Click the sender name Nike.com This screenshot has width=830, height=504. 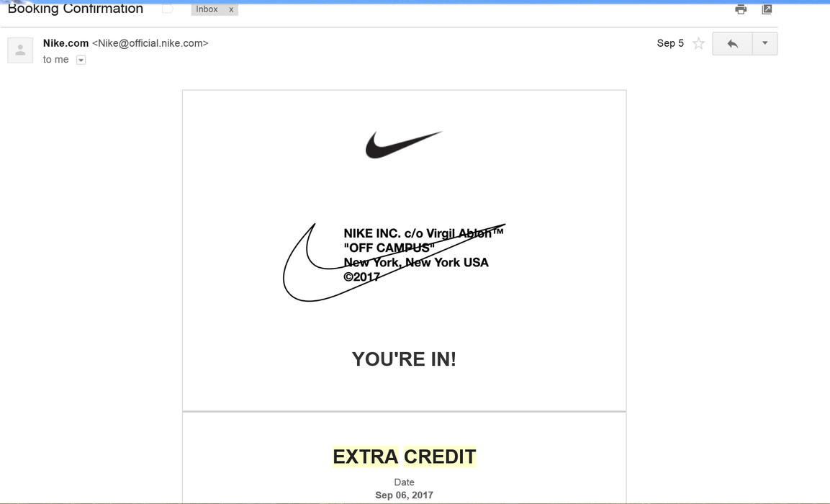[x=66, y=43]
